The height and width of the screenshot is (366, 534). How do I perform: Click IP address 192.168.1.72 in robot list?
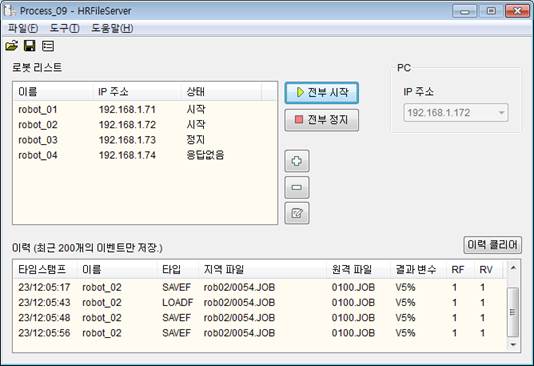click(x=127, y=125)
